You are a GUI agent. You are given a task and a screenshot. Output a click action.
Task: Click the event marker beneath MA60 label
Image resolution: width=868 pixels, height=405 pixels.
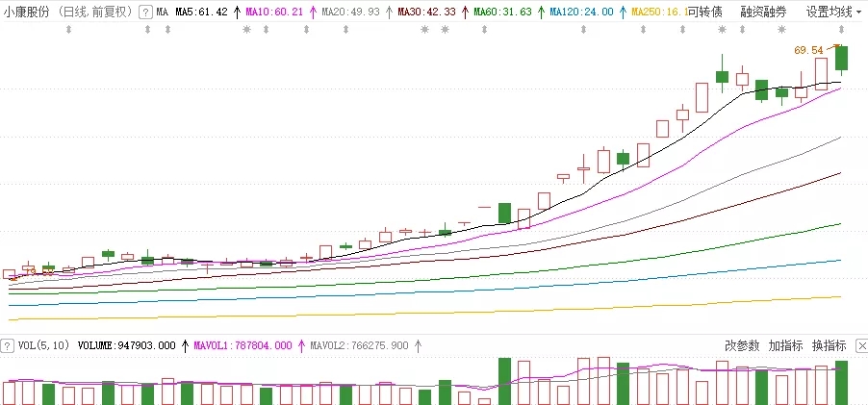coord(484,30)
